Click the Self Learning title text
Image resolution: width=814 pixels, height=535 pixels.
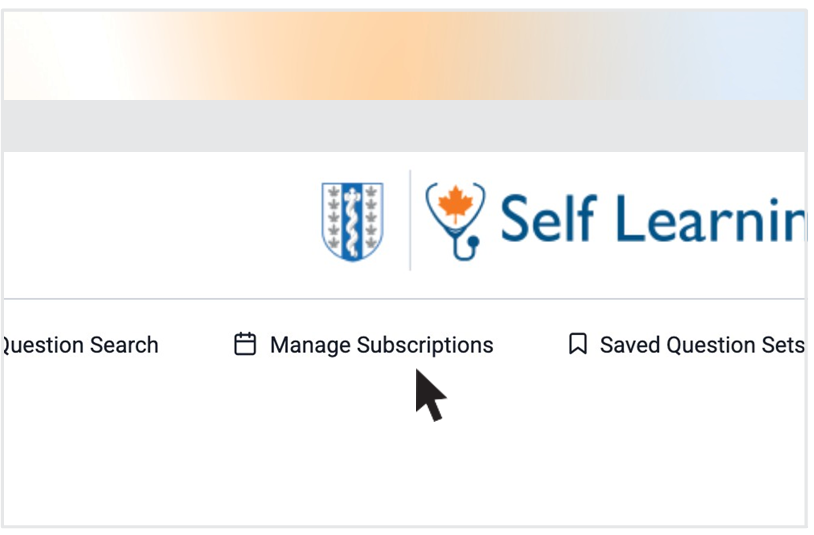pyautogui.click(x=652, y=220)
